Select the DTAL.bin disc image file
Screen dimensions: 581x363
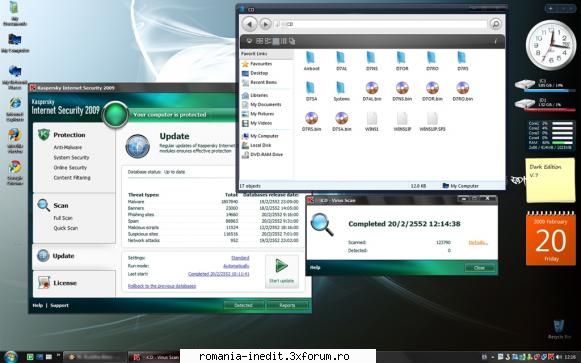(372, 91)
